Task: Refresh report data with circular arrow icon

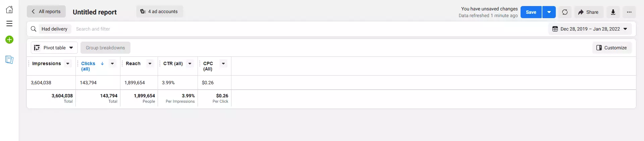Action: [x=565, y=12]
